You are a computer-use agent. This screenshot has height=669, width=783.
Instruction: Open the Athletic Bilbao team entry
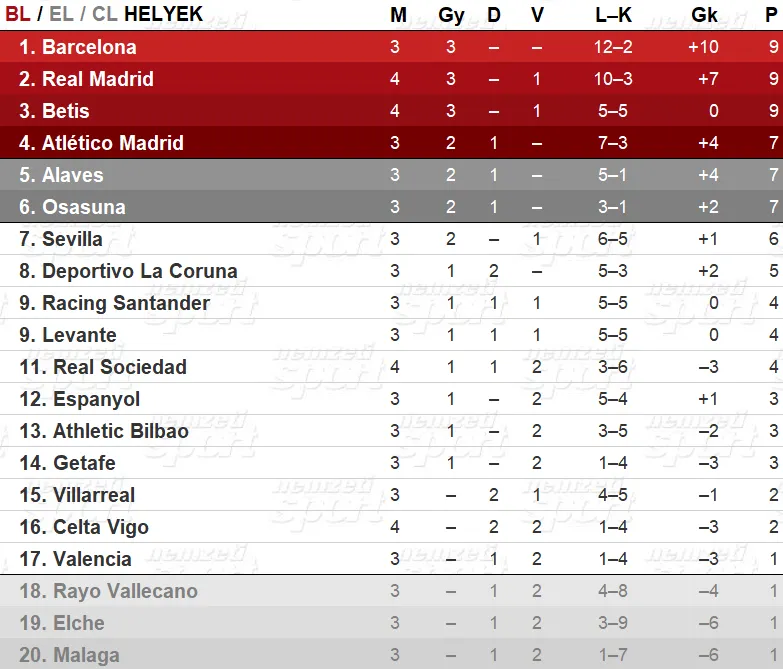[392, 431]
